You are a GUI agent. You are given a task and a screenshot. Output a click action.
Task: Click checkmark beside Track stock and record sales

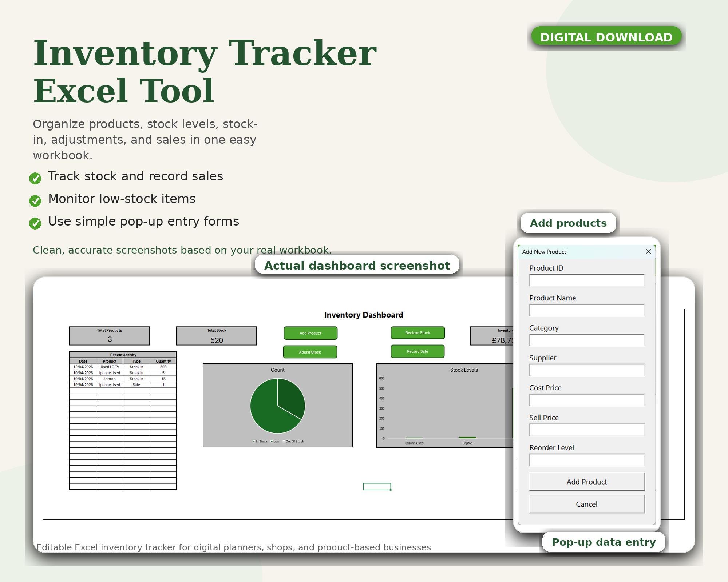click(x=35, y=178)
